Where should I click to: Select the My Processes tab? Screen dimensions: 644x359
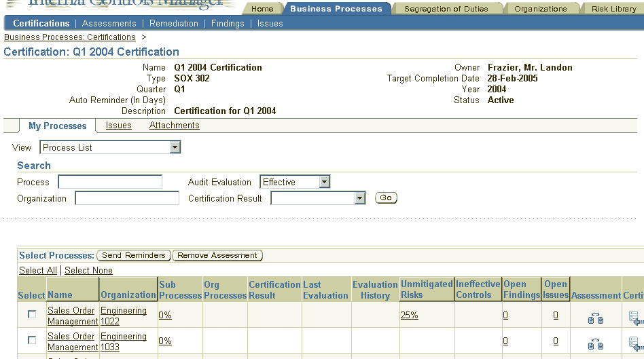coord(58,126)
